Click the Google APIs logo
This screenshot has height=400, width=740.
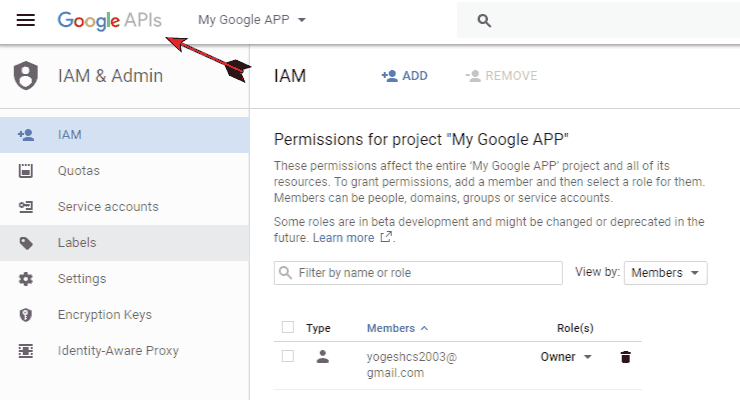coord(109,20)
